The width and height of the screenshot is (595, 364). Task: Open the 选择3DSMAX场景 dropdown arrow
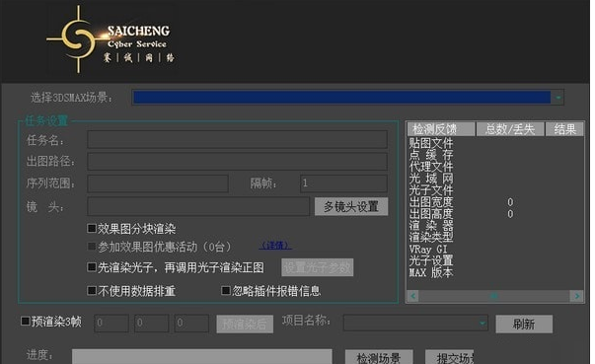click(x=558, y=98)
